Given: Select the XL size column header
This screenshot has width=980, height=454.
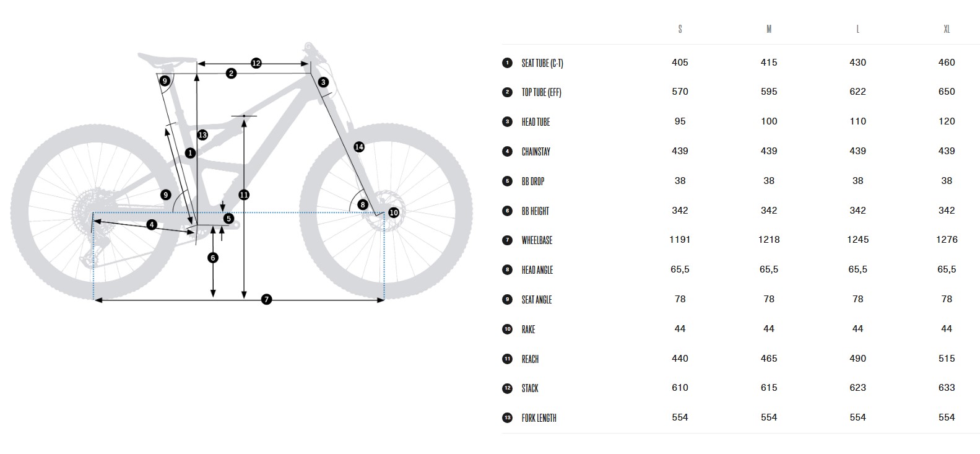Looking at the screenshot, I should click(x=947, y=29).
